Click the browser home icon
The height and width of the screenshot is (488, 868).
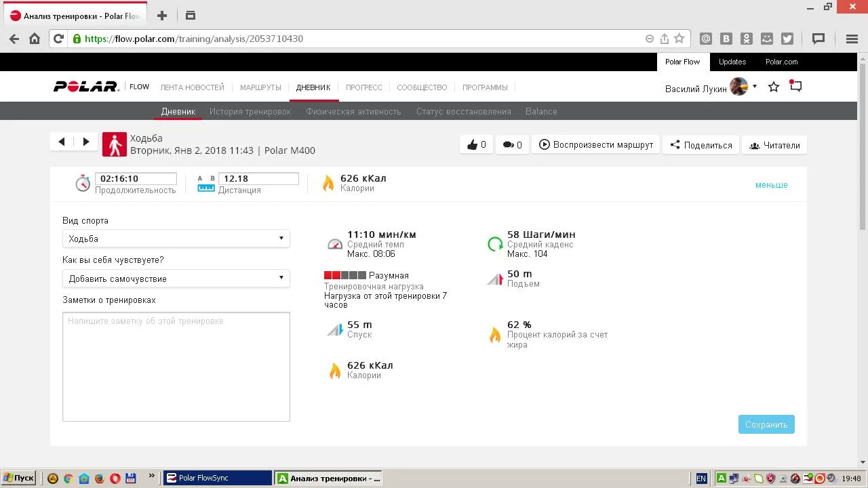pyautogui.click(x=35, y=39)
